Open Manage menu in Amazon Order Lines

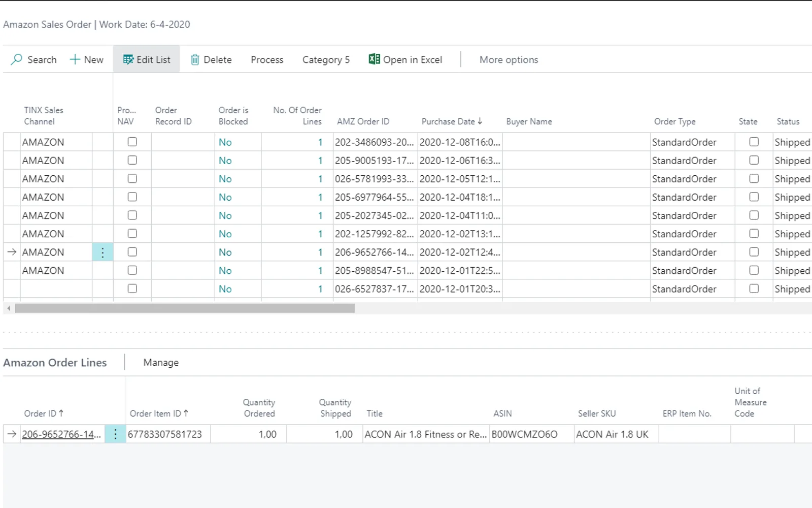pyautogui.click(x=161, y=362)
